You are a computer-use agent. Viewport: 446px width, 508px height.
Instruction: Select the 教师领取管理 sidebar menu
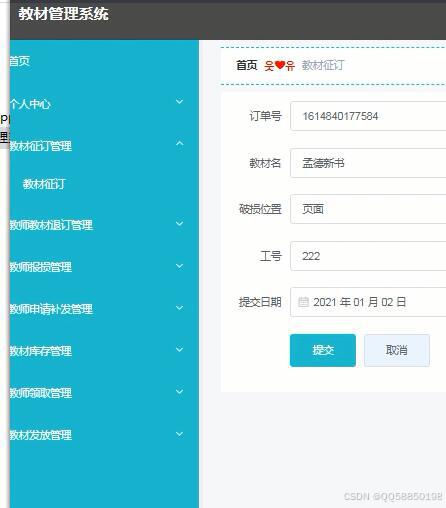41,393
